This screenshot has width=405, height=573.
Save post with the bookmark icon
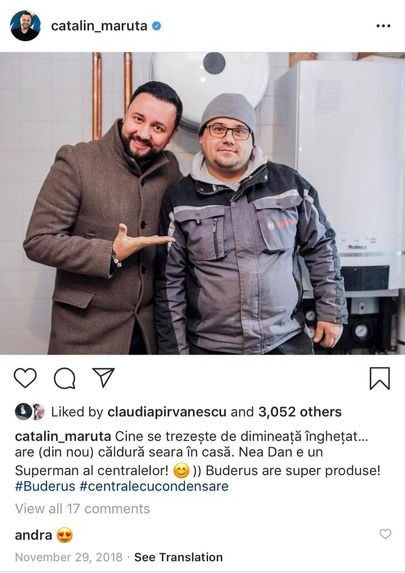[x=380, y=378]
